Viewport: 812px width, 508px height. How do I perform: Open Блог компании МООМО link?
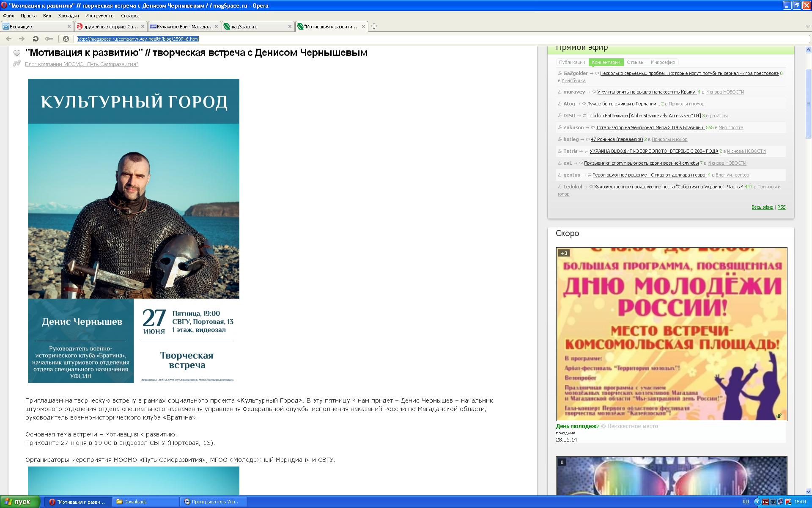[81, 64]
